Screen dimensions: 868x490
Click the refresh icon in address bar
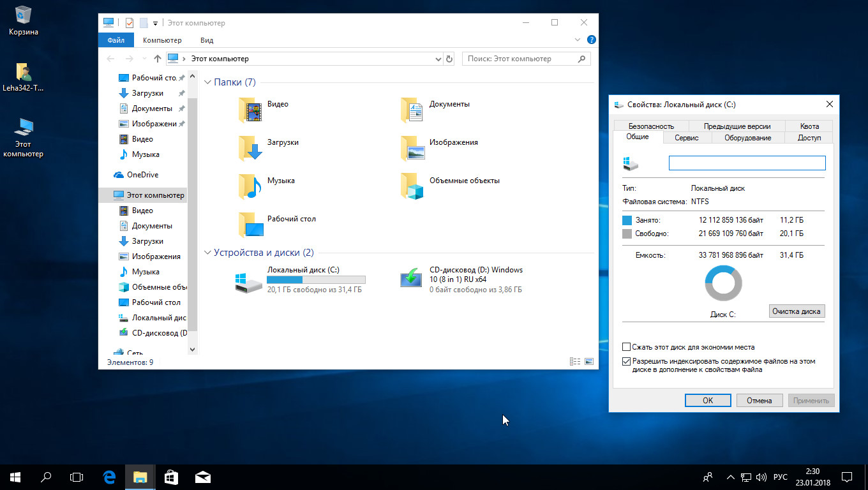tap(449, 59)
